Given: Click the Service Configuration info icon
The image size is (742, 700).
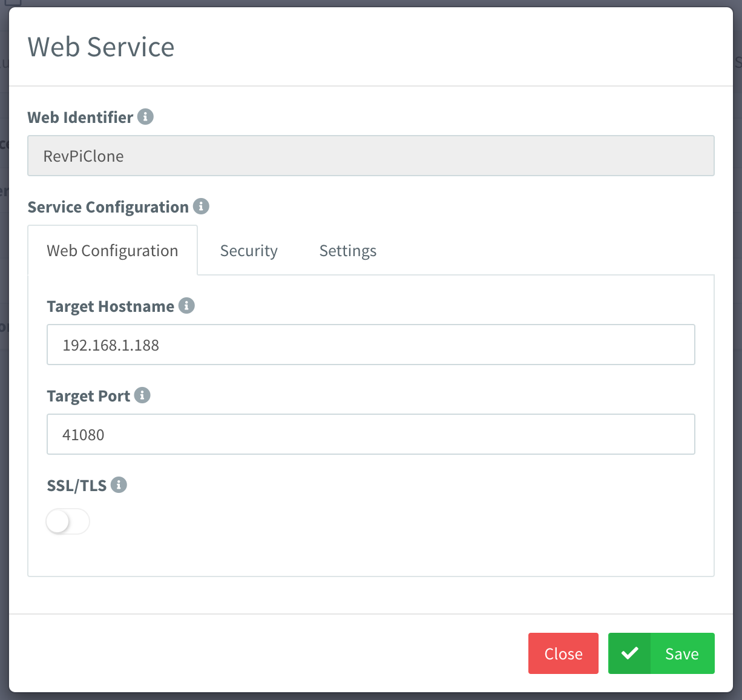Looking at the screenshot, I should (x=201, y=206).
